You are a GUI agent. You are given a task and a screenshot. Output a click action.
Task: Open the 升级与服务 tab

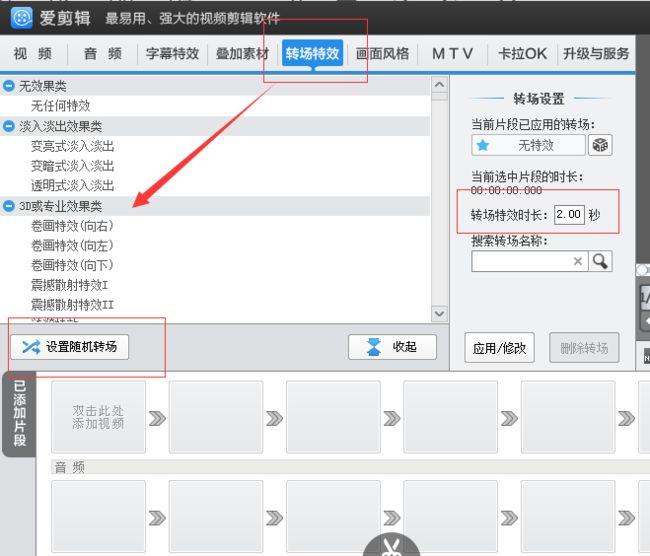point(596,53)
